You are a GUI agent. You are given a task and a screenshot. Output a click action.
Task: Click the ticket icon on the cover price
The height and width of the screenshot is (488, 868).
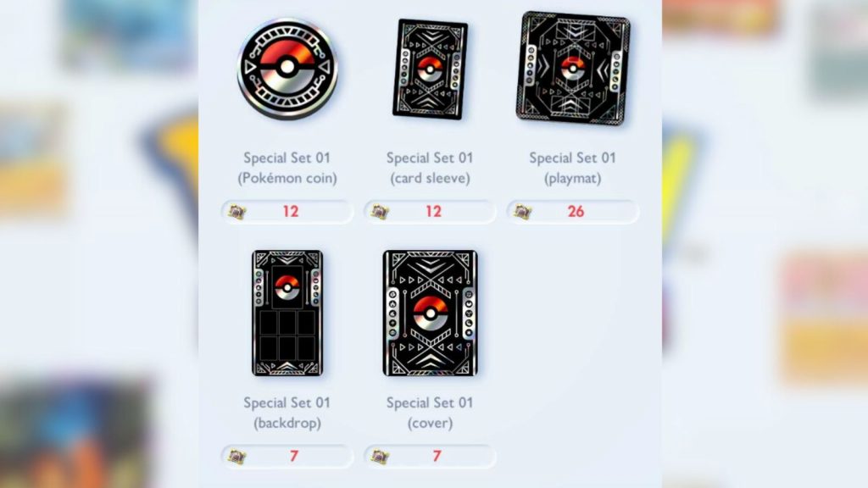tap(380, 457)
